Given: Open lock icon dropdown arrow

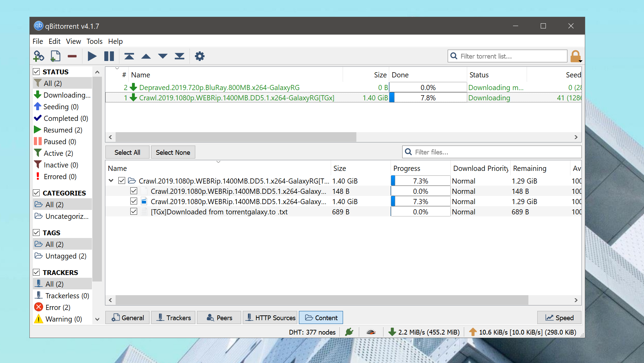Looking at the screenshot, I should [580, 61].
